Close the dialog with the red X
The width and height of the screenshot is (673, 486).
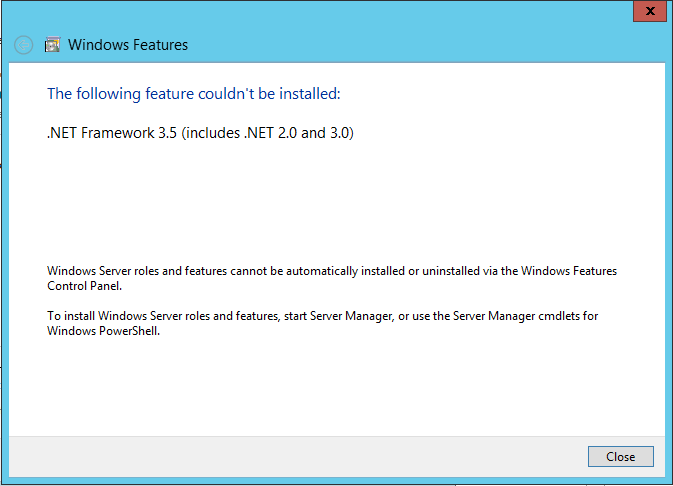tap(650, 11)
